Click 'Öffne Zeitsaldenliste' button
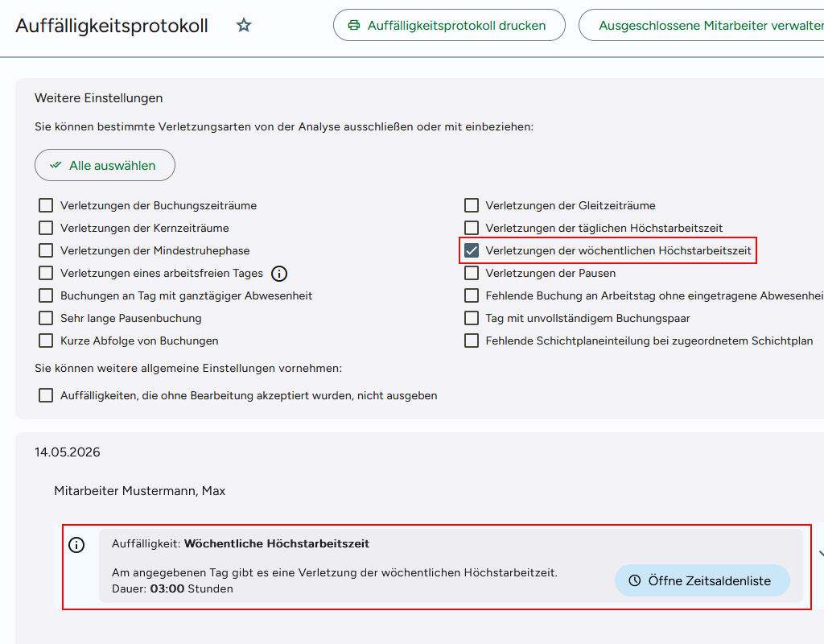Image resolution: width=824 pixels, height=644 pixels. (702, 580)
